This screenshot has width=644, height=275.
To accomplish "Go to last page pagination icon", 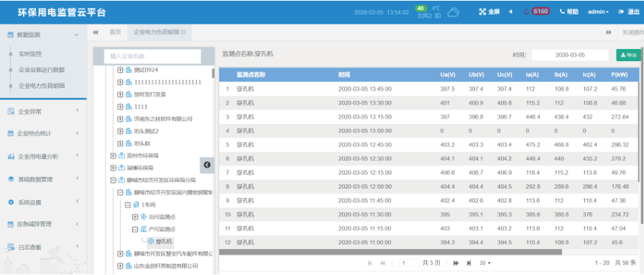I will [469, 263].
